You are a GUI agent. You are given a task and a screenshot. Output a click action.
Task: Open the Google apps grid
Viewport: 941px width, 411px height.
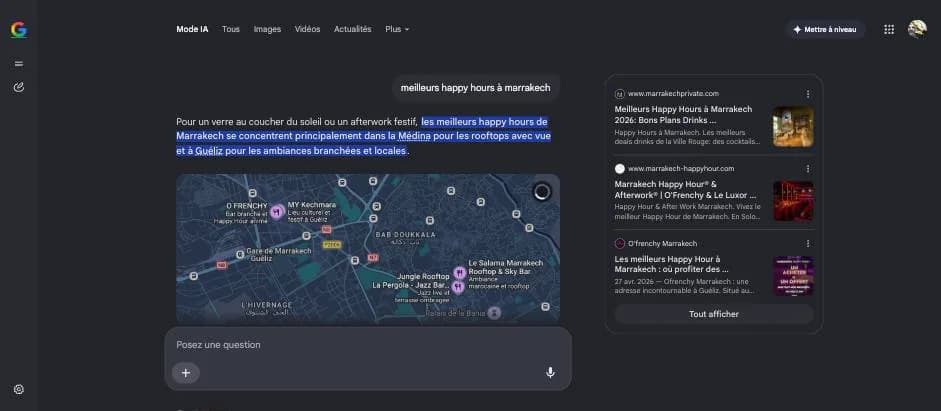pos(889,29)
